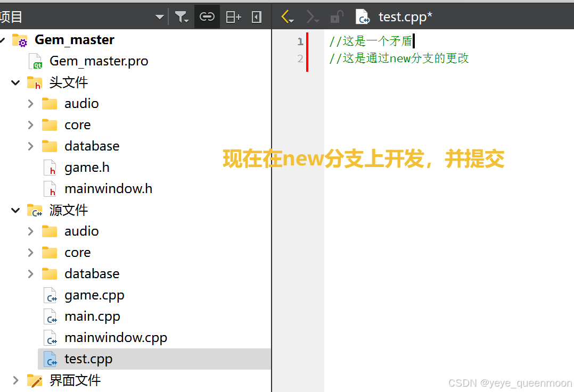The image size is (574, 392).
Task: Click the split panel icon
Action: (x=233, y=17)
